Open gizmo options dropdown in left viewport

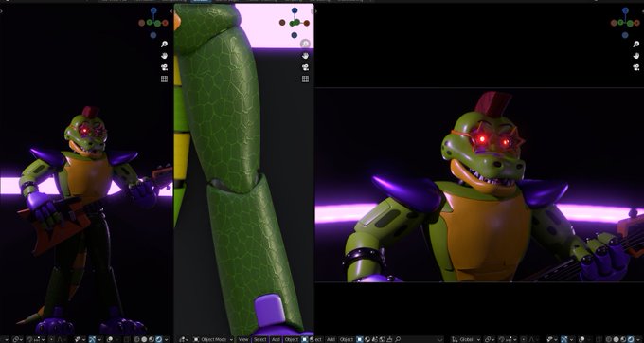coord(99,339)
